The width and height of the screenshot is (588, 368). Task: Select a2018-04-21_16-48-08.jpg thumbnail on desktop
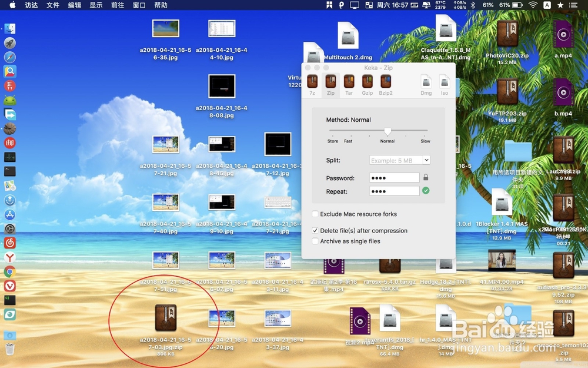coord(222,87)
